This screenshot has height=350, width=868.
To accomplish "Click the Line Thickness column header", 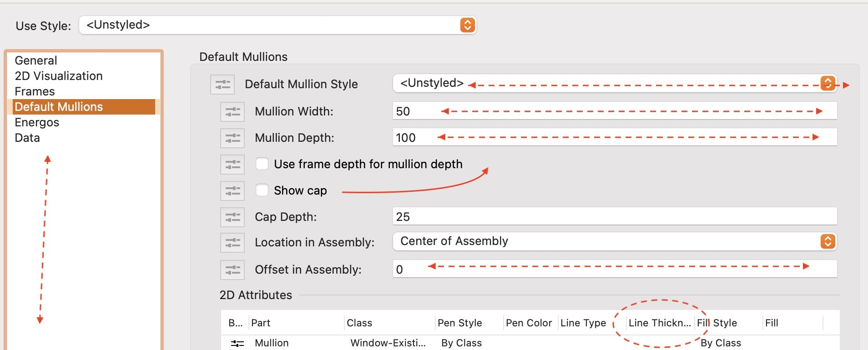I will point(659,323).
